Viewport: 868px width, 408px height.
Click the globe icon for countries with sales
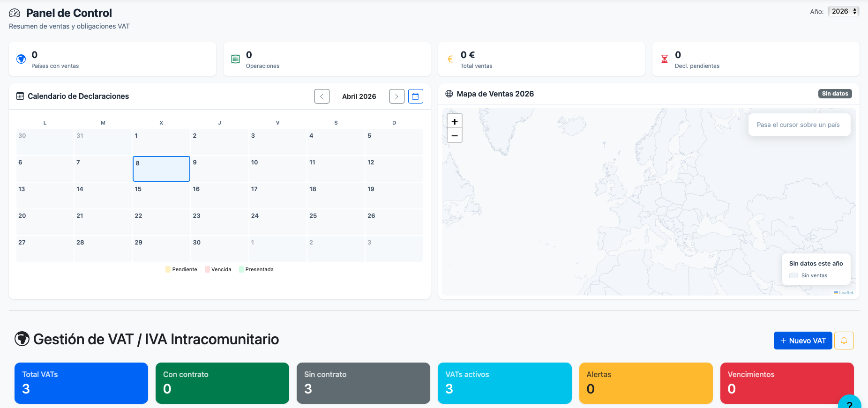coord(21,59)
